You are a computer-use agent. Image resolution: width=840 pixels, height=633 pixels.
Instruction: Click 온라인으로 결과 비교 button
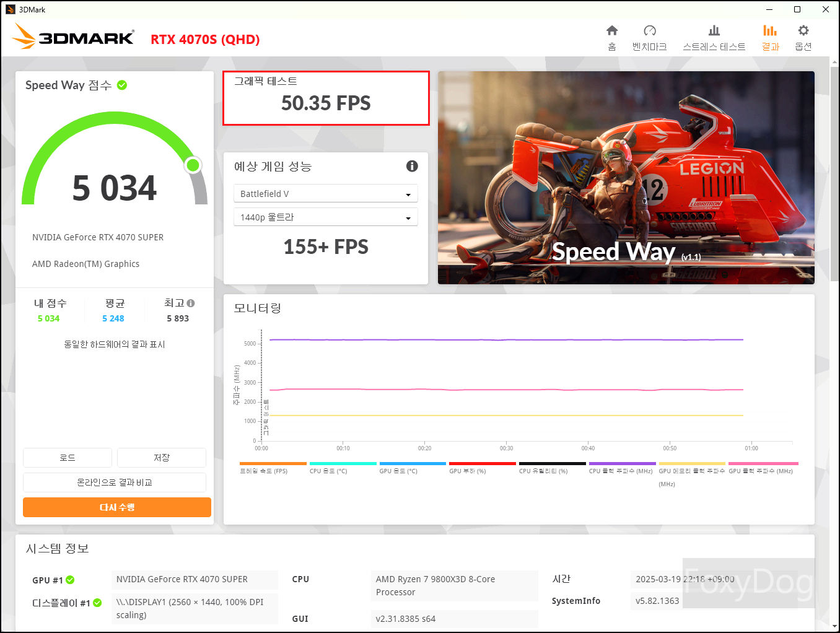115,482
